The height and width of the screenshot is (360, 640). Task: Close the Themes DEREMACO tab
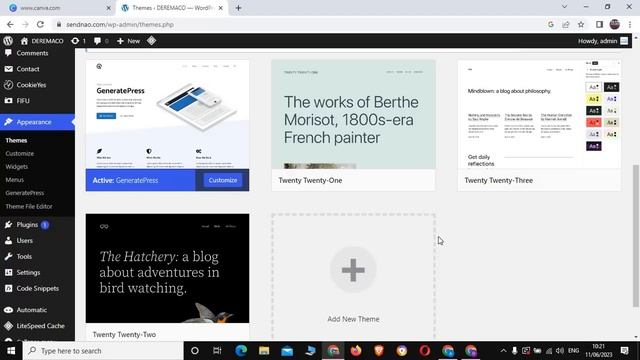click(x=220, y=8)
